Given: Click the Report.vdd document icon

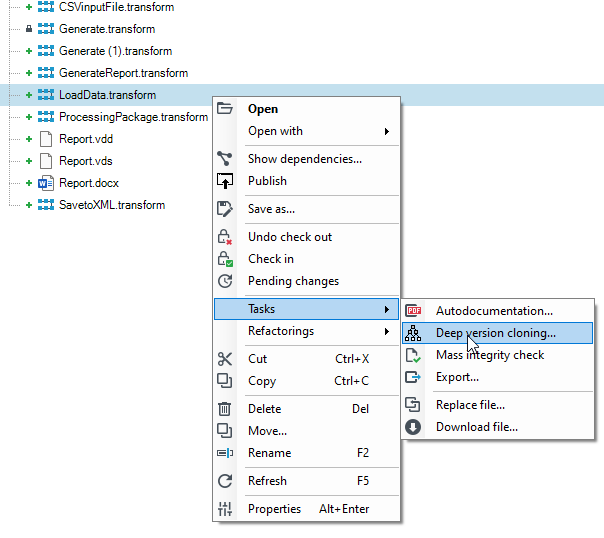Looking at the screenshot, I should (x=46, y=139).
